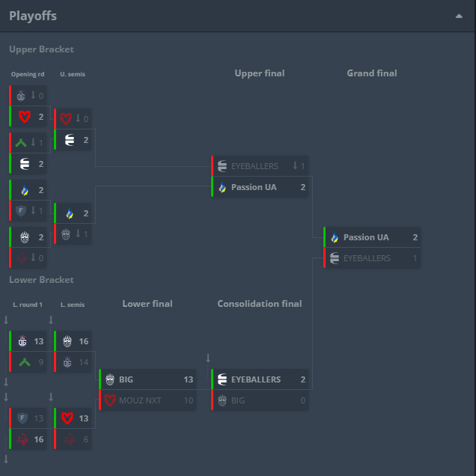Click the OG logo in the Opening round

coord(21,96)
